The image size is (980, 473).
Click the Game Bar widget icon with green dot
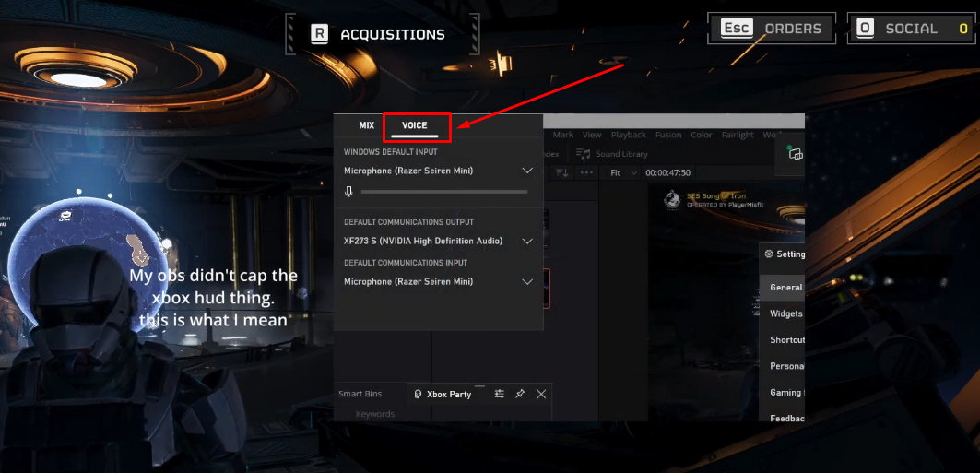[795, 153]
